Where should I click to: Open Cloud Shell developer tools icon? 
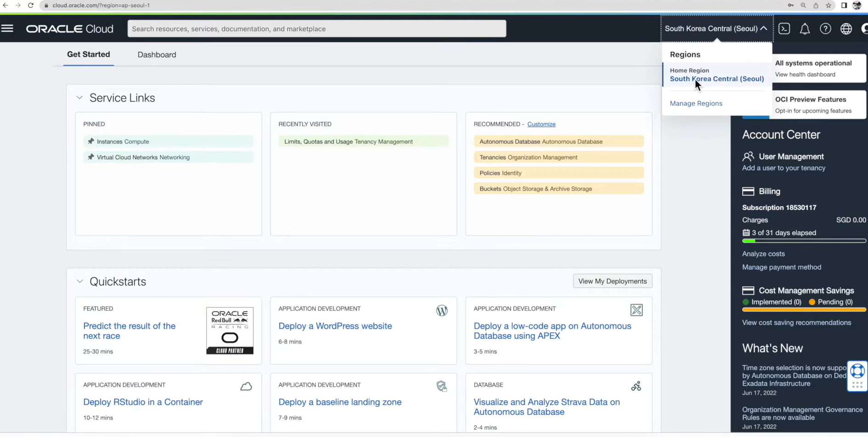(x=784, y=28)
